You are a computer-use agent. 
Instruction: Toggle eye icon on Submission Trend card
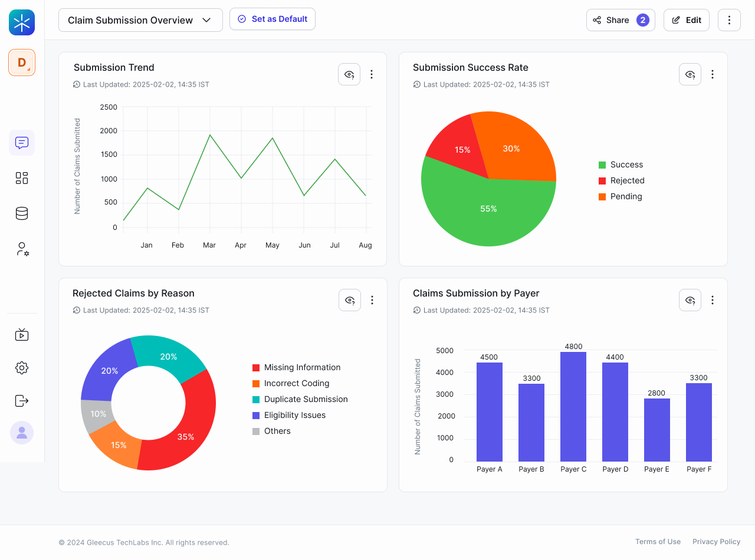(349, 74)
